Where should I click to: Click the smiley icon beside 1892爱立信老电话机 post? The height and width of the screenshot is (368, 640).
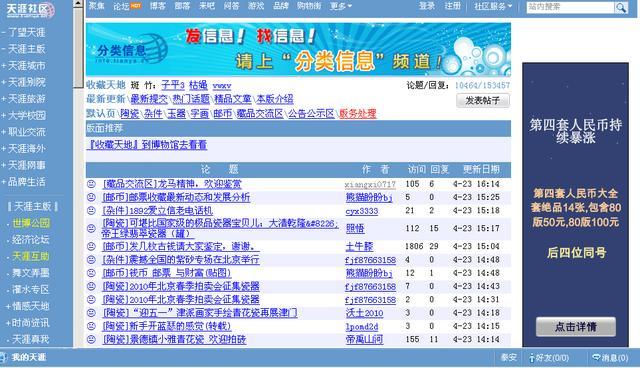click(91, 211)
